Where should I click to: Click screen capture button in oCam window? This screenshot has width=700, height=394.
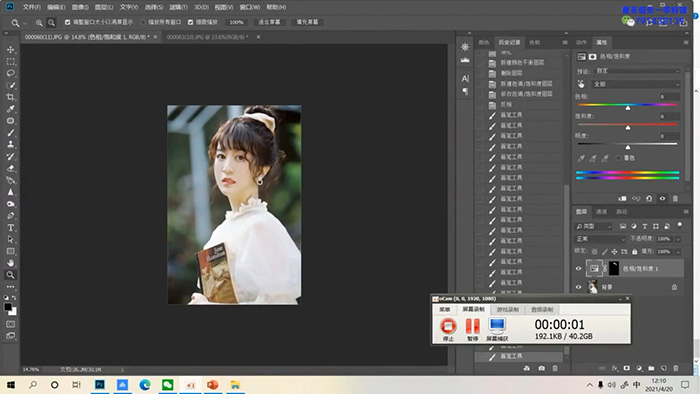(497, 329)
